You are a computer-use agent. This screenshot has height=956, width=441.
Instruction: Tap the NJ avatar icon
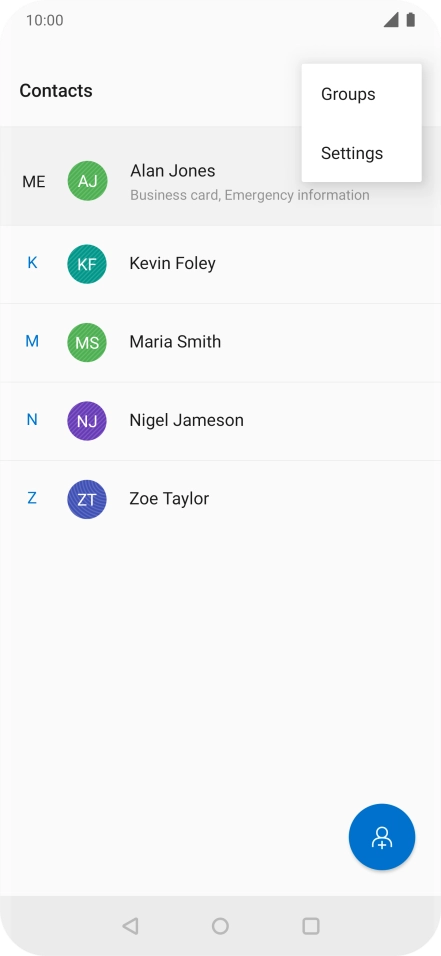(87, 420)
